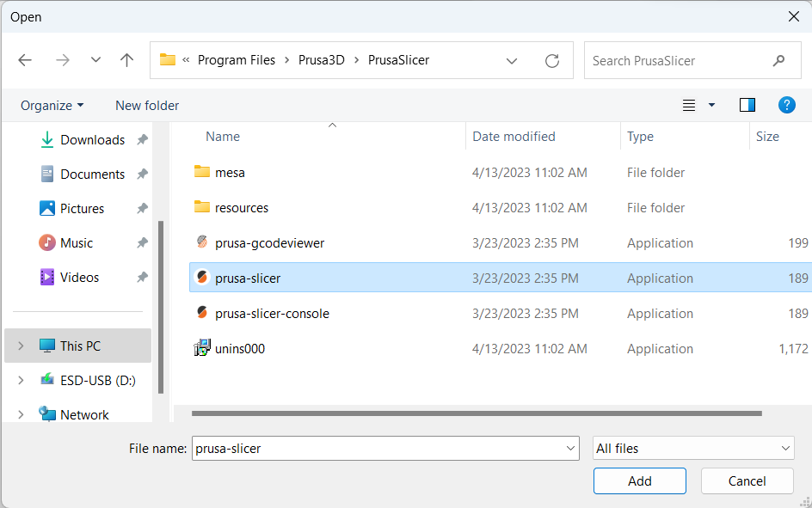Click the PrusaSlicer breadcrumb segment
The height and width of the screenshot is (508, 812).
[x=398, y=60]
